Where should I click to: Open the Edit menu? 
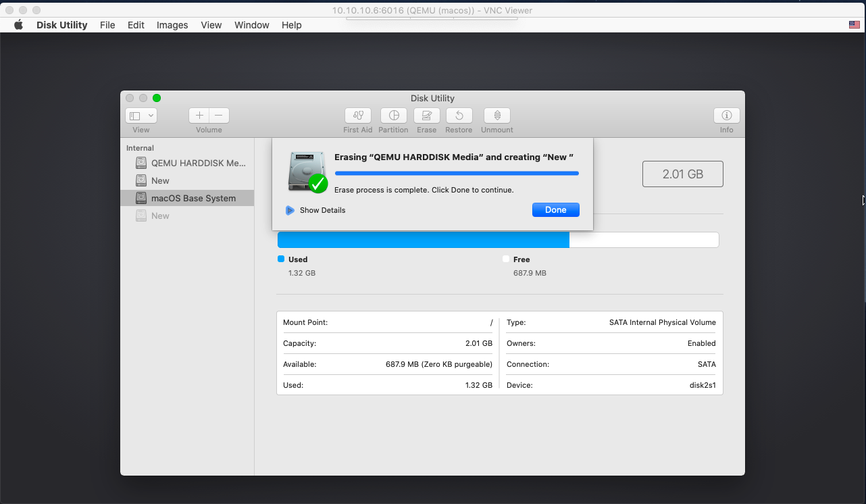click(136, 25)
